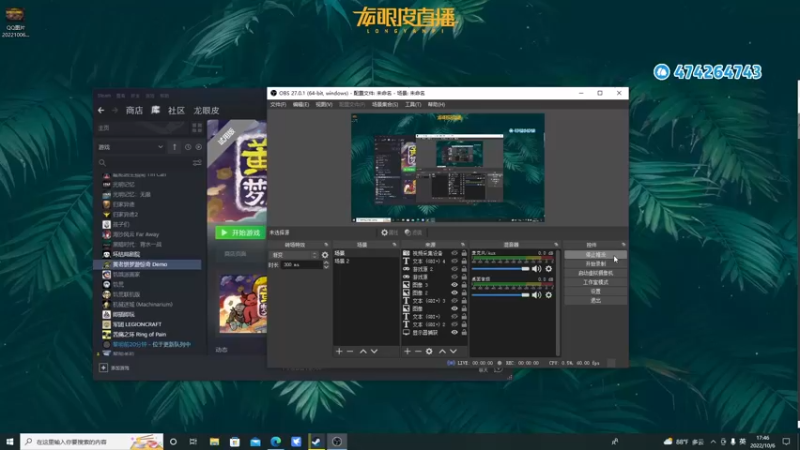This screenshot has height=450, width=800.
Task: Move scene down in the Scenes panel
Action: (374, 351)
